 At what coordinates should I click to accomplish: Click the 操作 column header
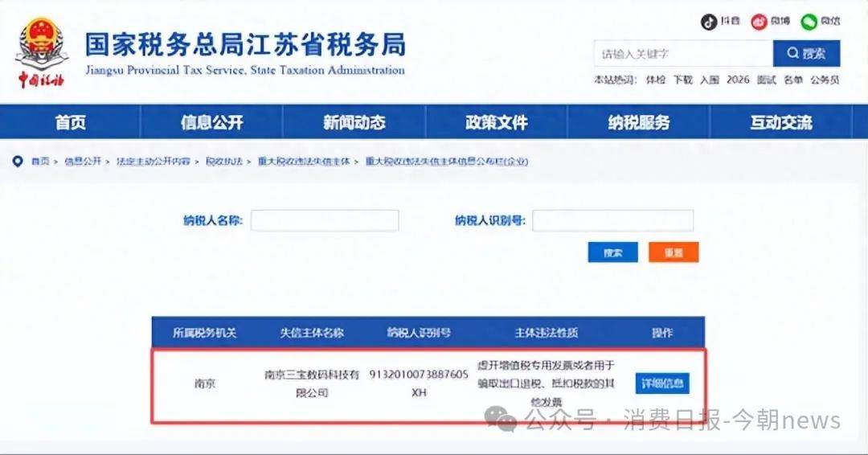[x=662, y=333]
